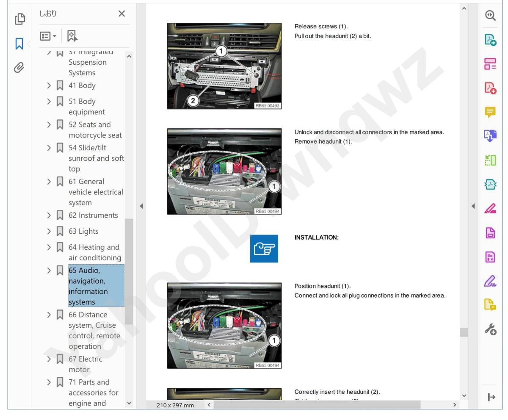Go to 51 Body equipment bookmark

pyautogui.click(x=87, y=107)
